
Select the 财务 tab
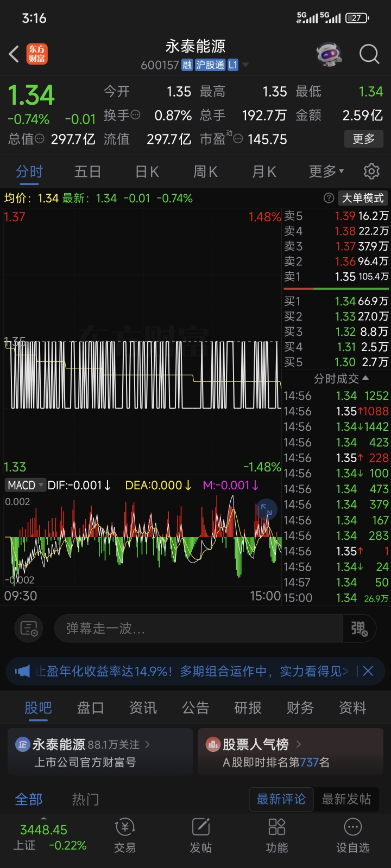point(300,707)
